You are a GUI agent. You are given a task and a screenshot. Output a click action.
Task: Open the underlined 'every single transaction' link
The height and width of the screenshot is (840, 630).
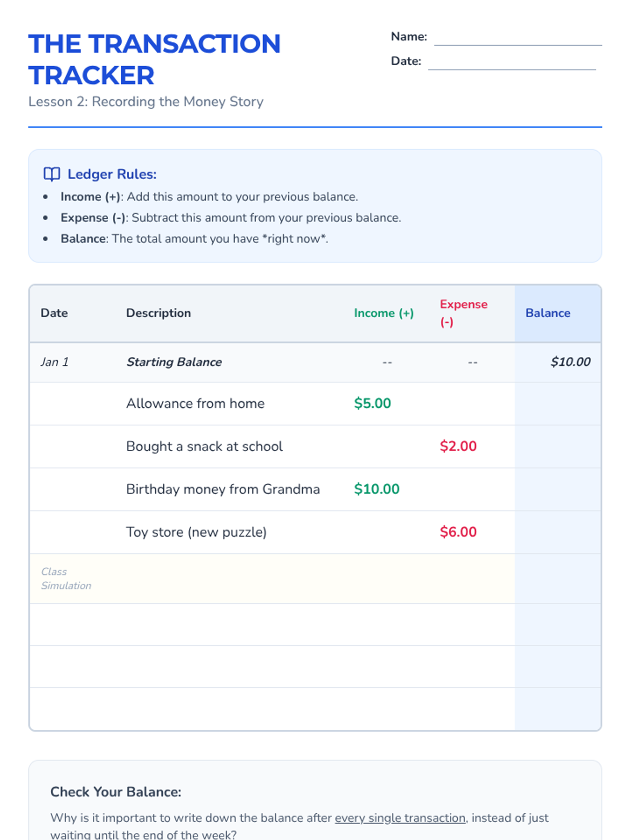pyautogui.click(x=400, y=818)
